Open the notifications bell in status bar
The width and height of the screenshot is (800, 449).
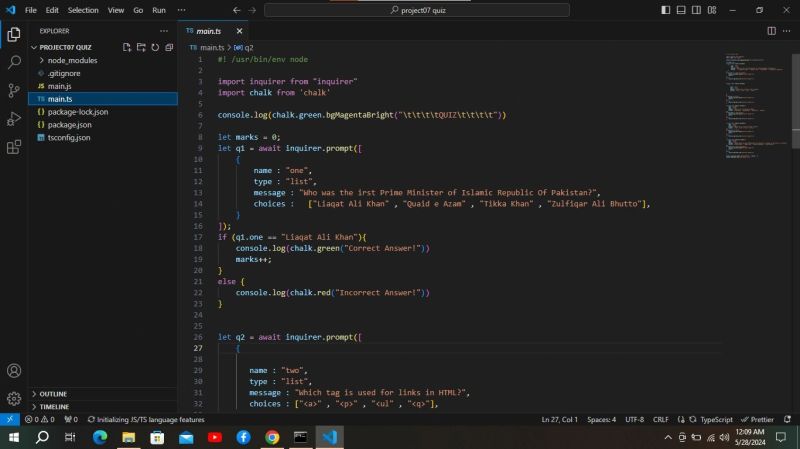787,419
